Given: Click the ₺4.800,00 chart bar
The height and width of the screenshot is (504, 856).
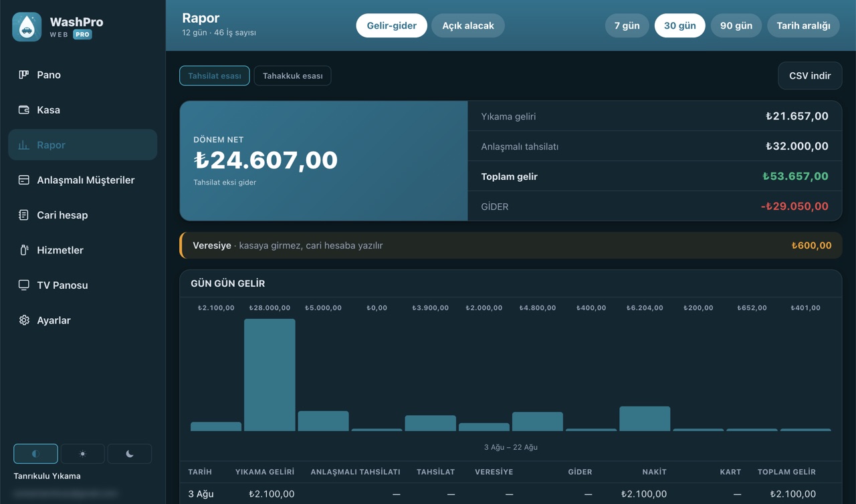Looking at the screenshot, I should 538,421.
